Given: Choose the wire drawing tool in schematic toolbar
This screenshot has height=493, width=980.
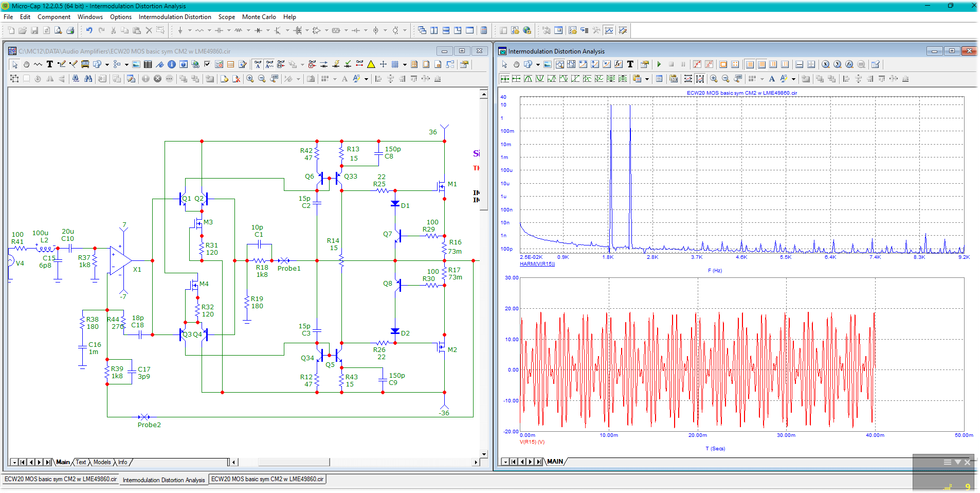Looking at the screenshot, I should pos(62,64).
